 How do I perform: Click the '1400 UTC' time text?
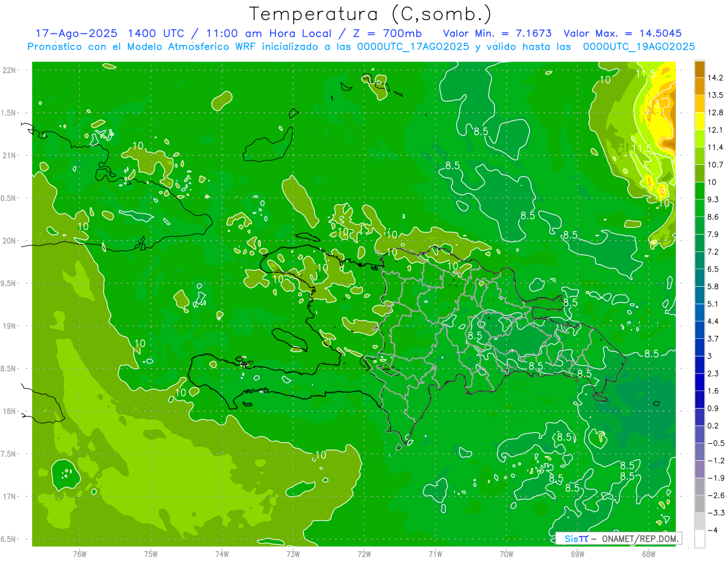[x=157, y=33]
